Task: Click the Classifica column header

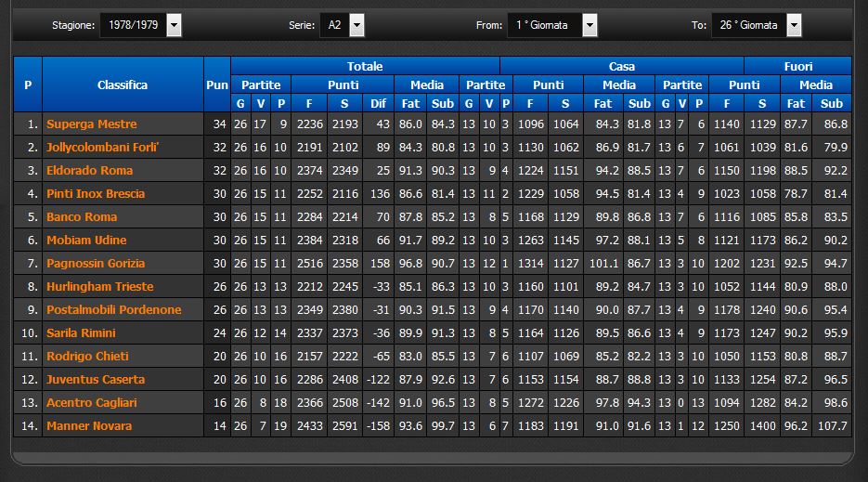Action: pyautogui.click(x=123, y=85)
